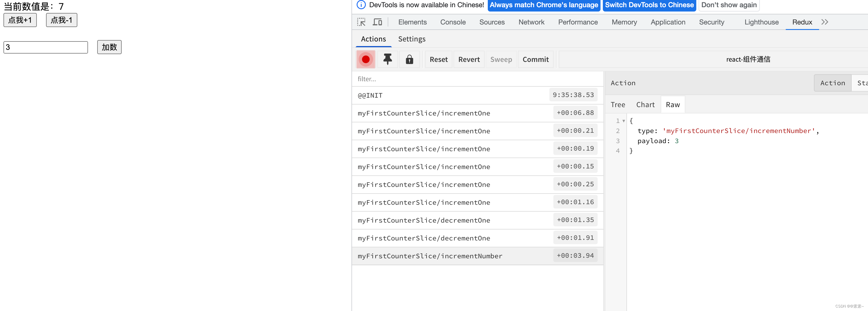Select the Chart view tab
868x311 pixels.
644,104
